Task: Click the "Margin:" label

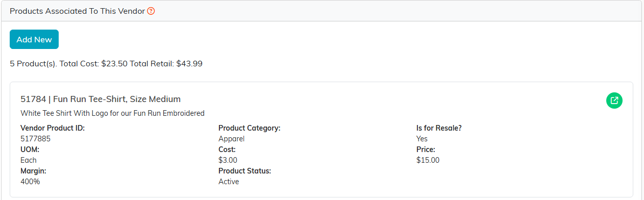Action: (33, 171)
